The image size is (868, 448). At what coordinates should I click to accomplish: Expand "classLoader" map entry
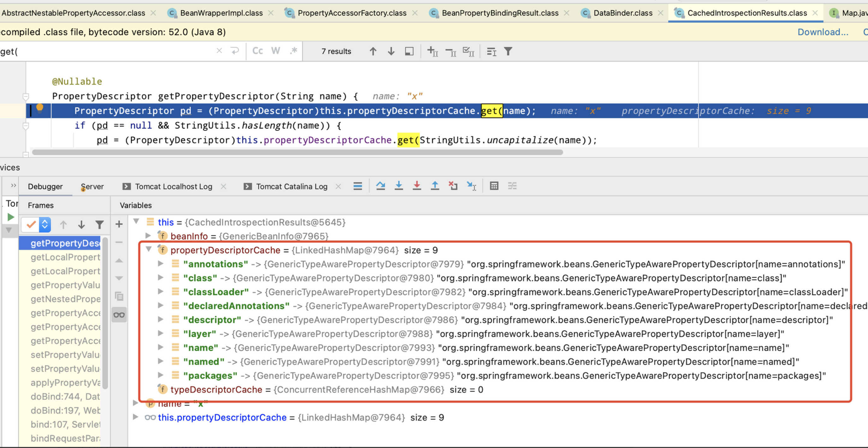pos(161,292)
